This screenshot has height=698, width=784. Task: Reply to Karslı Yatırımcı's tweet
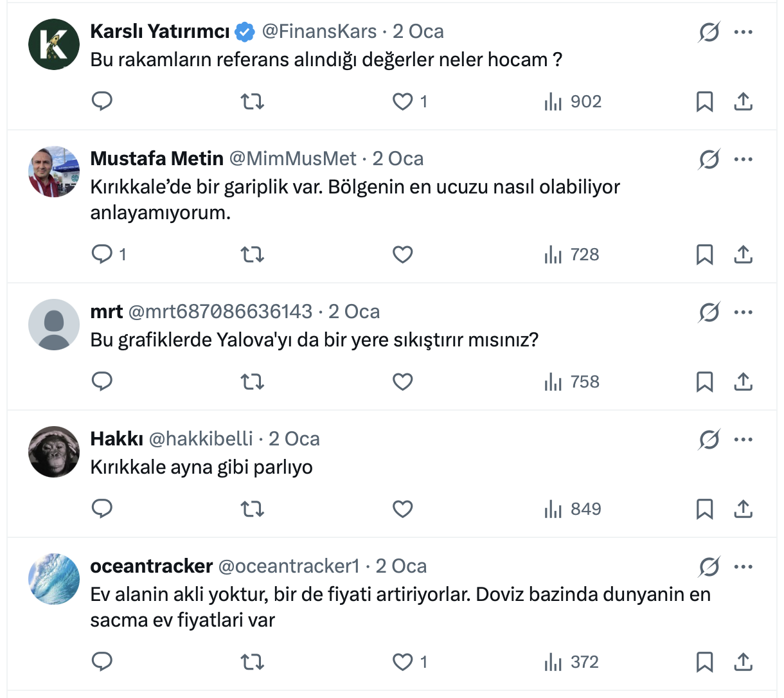[x=102, y=102]
